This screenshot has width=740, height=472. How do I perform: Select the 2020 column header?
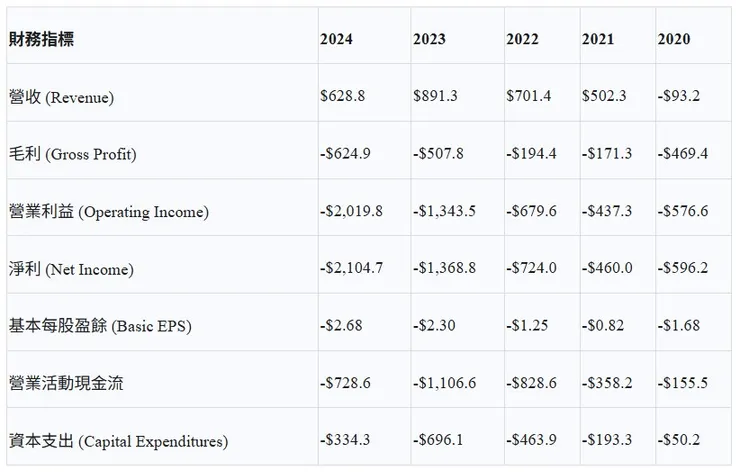pyautogui.click(x=674, y=40)
